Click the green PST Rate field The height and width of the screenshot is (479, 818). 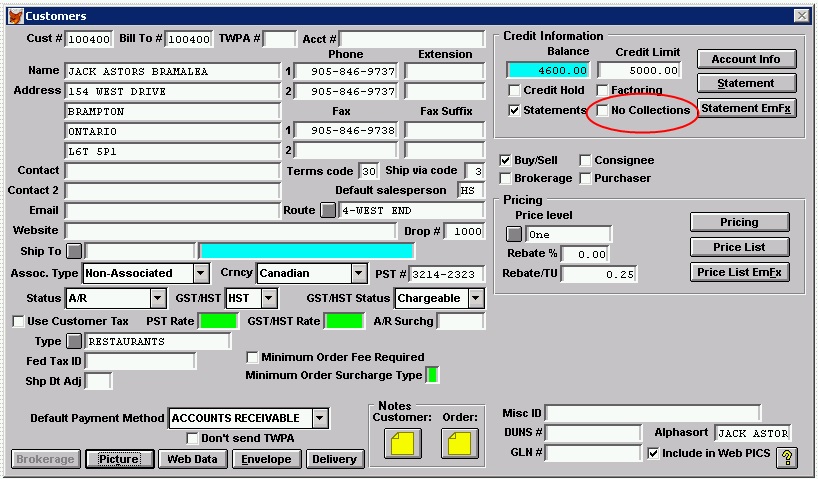(219, 321)
